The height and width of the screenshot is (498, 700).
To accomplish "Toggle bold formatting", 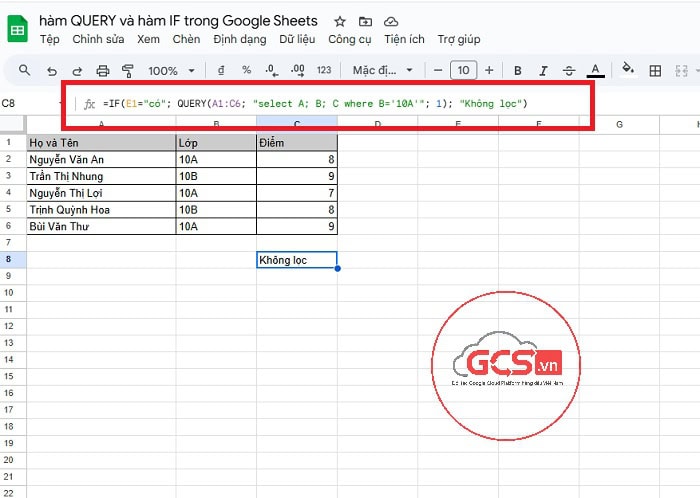I will [x=517, y=71].
